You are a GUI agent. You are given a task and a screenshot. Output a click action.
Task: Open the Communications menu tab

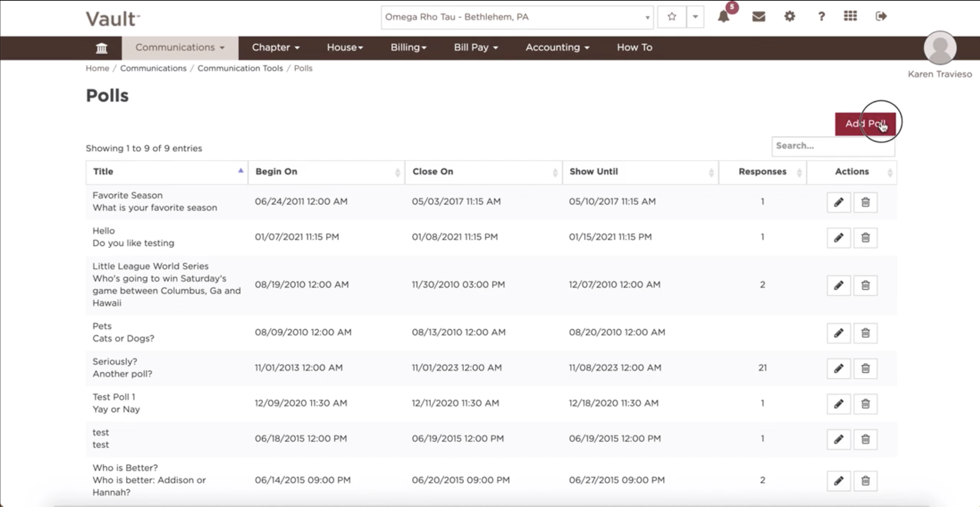point(180,47)
